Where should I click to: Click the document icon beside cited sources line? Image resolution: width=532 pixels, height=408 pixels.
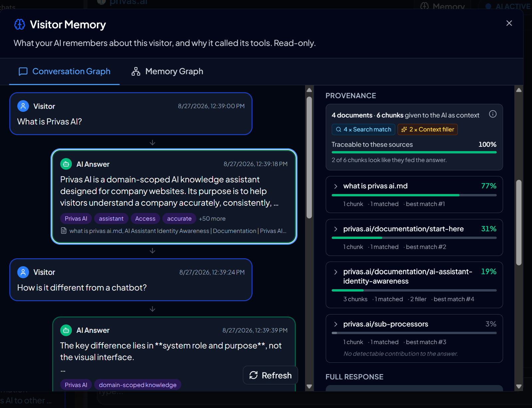tap(64, 231)
